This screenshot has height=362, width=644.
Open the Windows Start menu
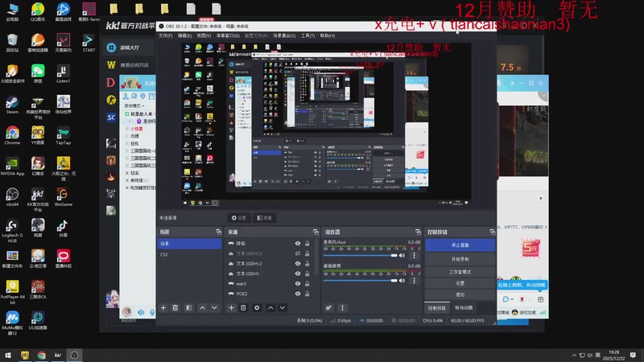pyautogui.click(x=7, y=355)
